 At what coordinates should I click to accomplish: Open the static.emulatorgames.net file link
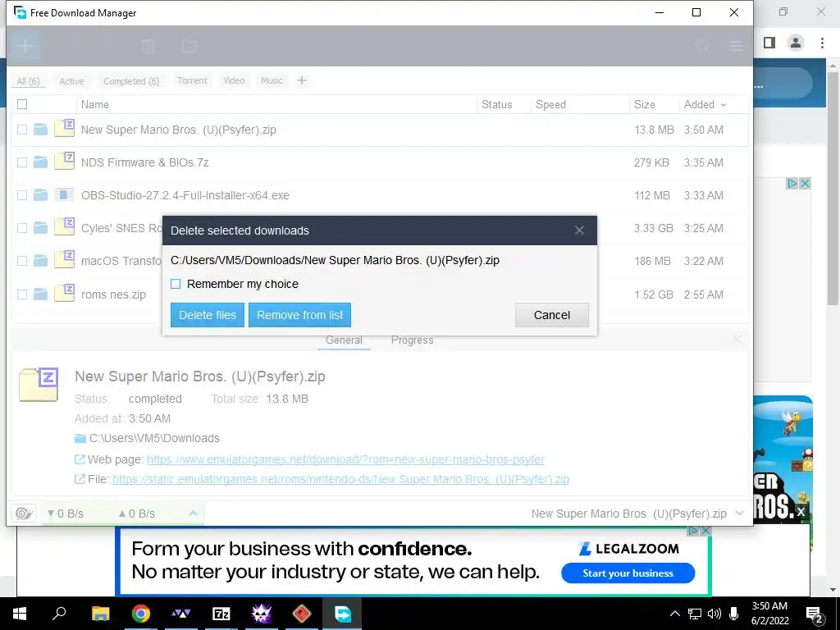pos(340,479)
